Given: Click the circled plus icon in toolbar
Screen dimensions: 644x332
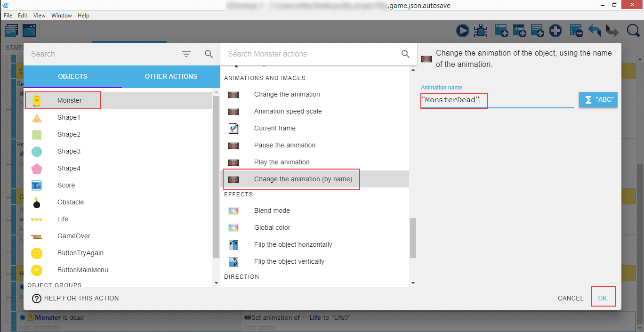Looking at the screenshot, I should click(555, 31).
